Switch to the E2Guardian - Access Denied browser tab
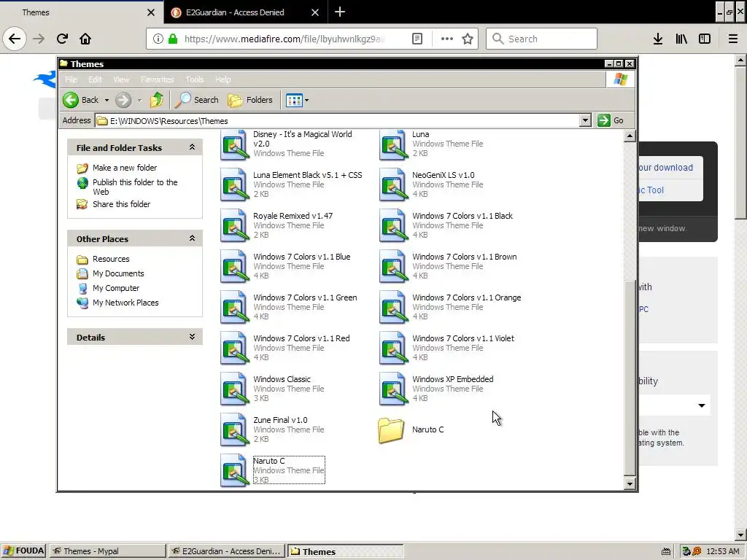 coord(235,12)
